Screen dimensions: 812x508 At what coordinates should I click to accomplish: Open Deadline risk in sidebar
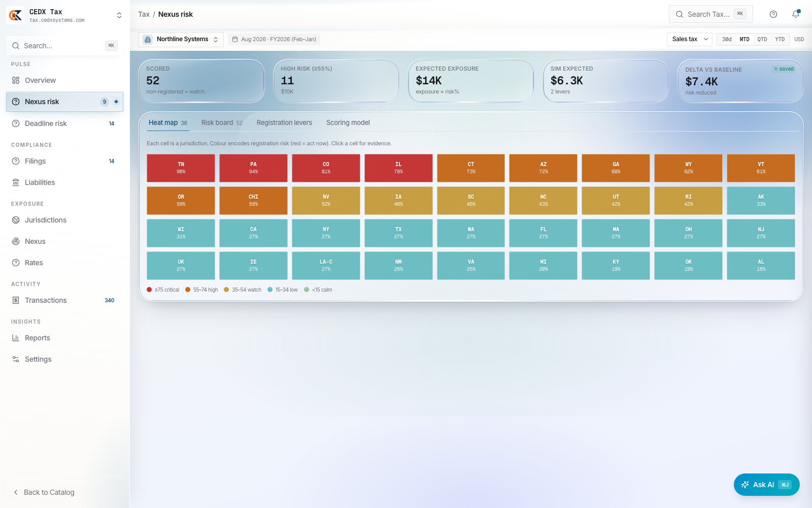(64, 123)
